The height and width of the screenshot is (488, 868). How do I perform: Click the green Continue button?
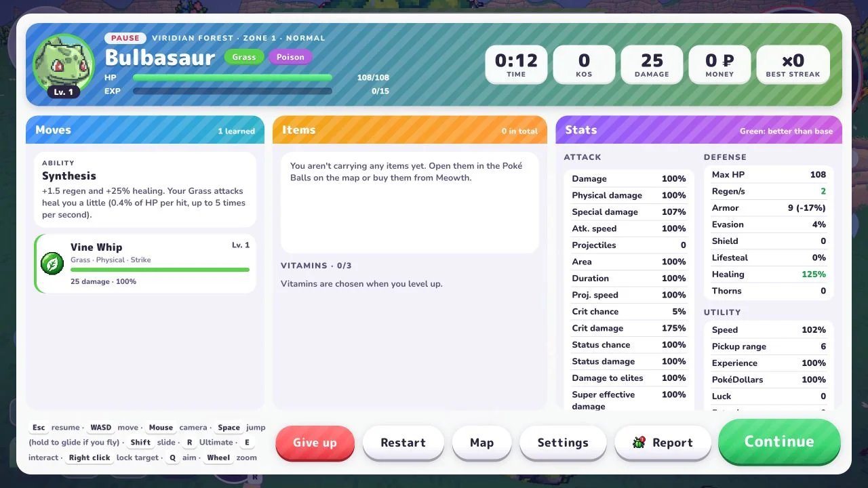coord(779,442)
